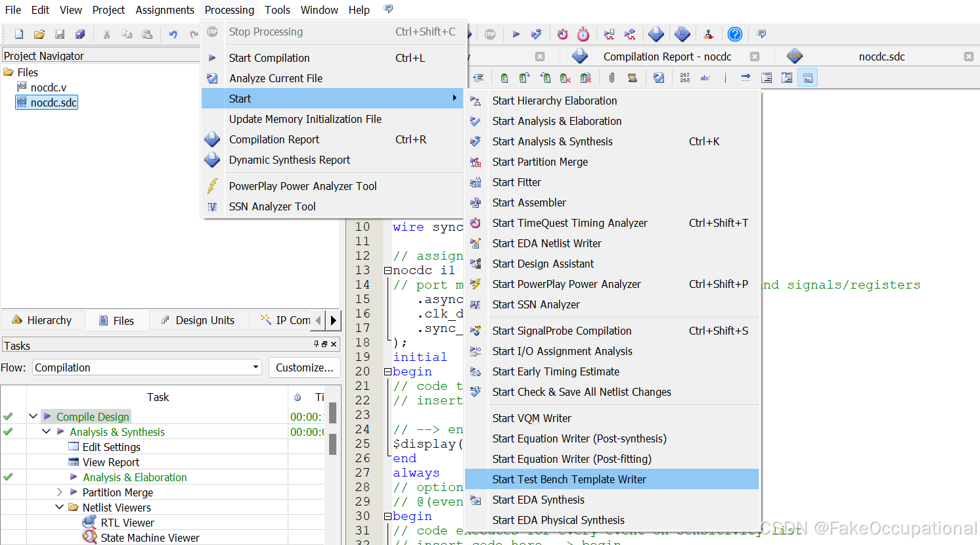Image resolution: width=980 pixels, height=545 pixels.
Task: Click the Analysis & Synthesis toolbar icon
Action: click(x=537, y=34)
